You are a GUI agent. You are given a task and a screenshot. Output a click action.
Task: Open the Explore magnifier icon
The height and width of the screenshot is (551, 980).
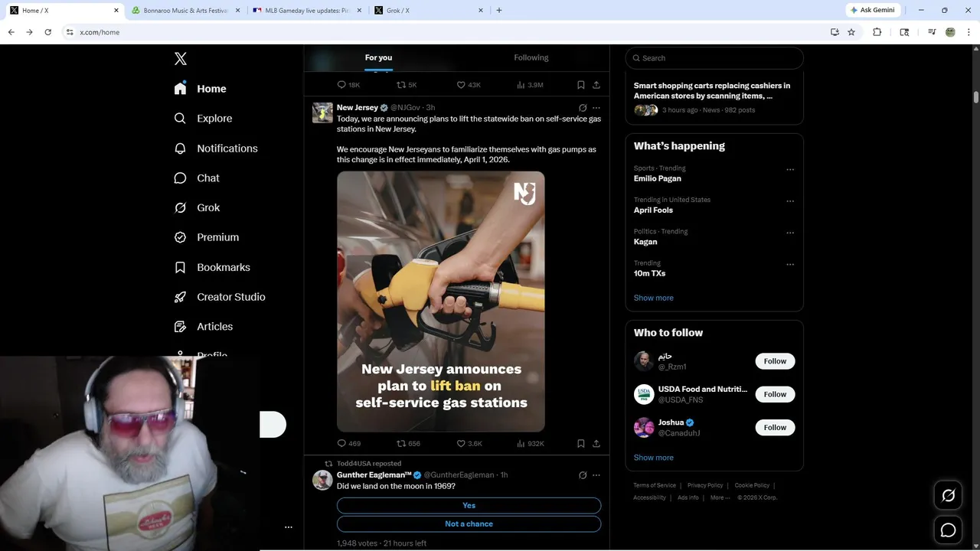pyautogui.click(x=180, y=119)
